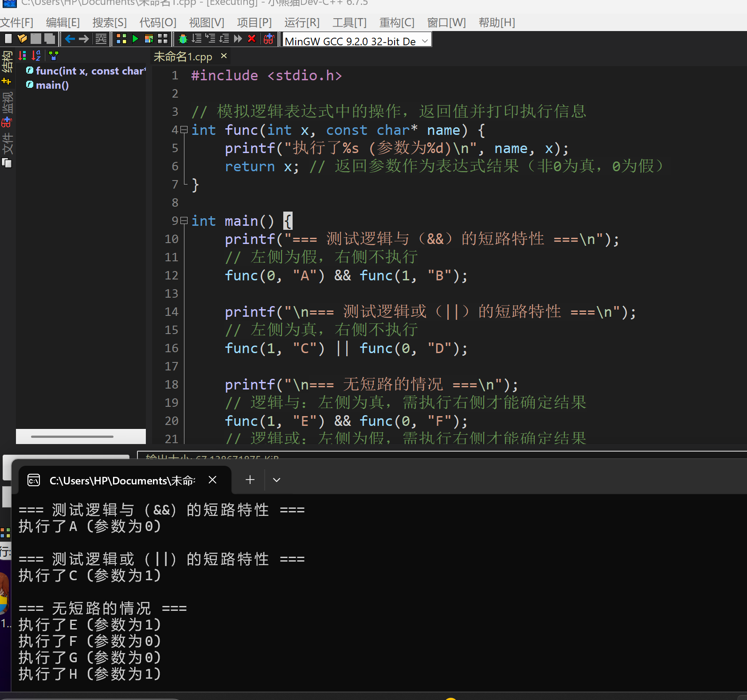Step over the next line in the debugger
The height and width of the screenshot is (700, 747).
click(x=196, y=39)
